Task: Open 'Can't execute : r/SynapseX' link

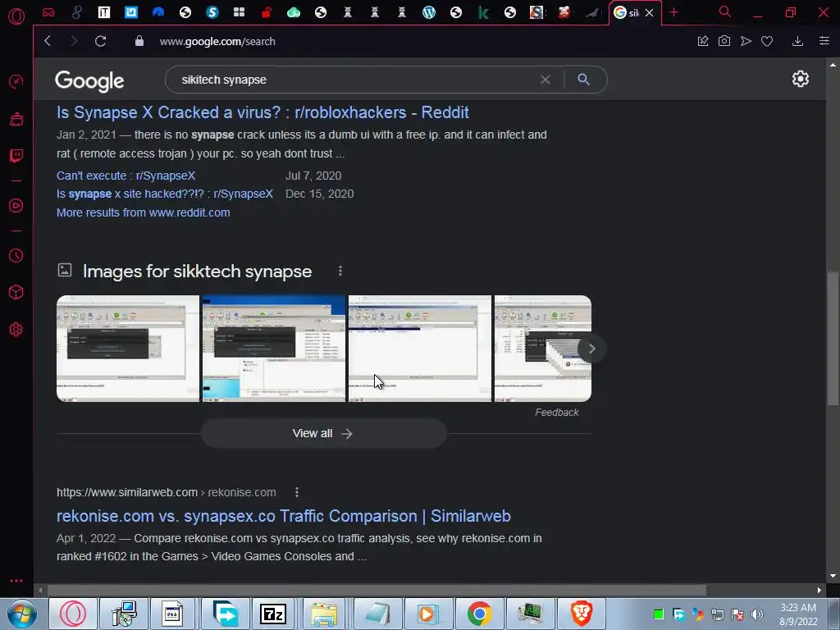Action: [x=126, y=176]
